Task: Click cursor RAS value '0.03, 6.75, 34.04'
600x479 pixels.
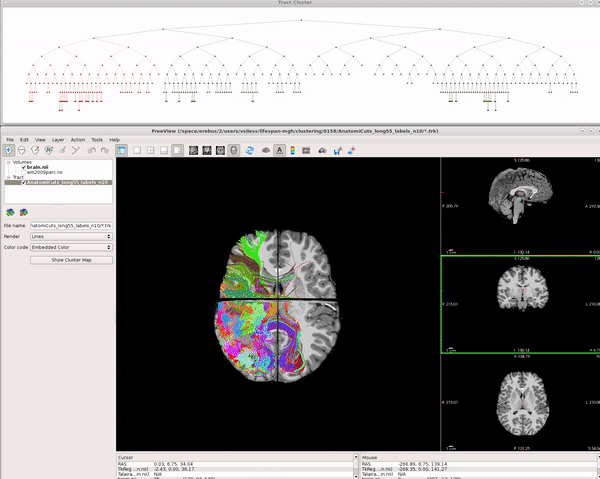Action: [x=173, y=464]
